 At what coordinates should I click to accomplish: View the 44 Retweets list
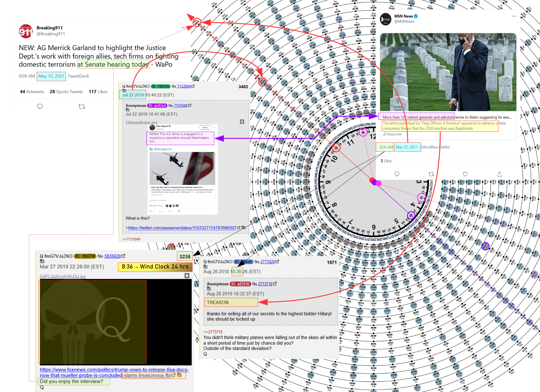[x=32, y=92]
